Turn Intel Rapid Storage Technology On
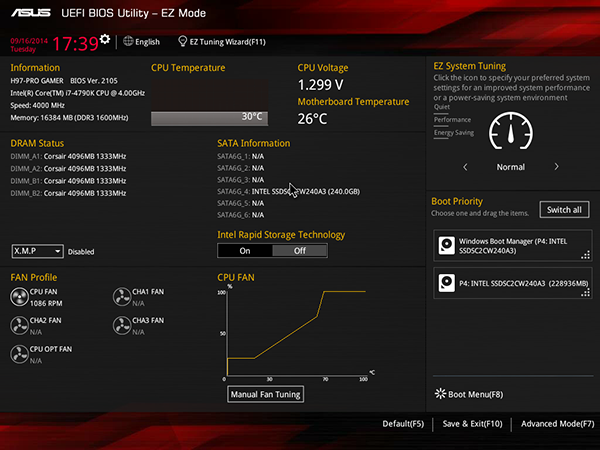Screen dimensions: 600x450 coord(245,251)
